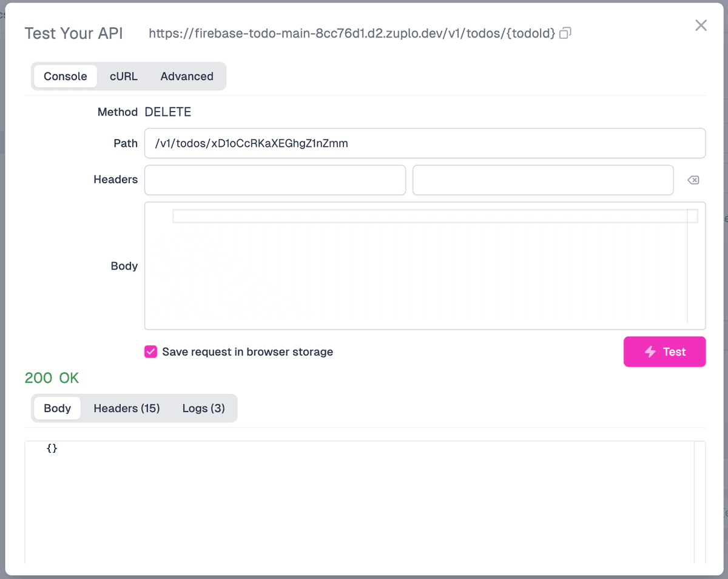728x579 pixels.
Task: Click inside the request Body editor
Action: pyautogui.click(x=425, y=267)
